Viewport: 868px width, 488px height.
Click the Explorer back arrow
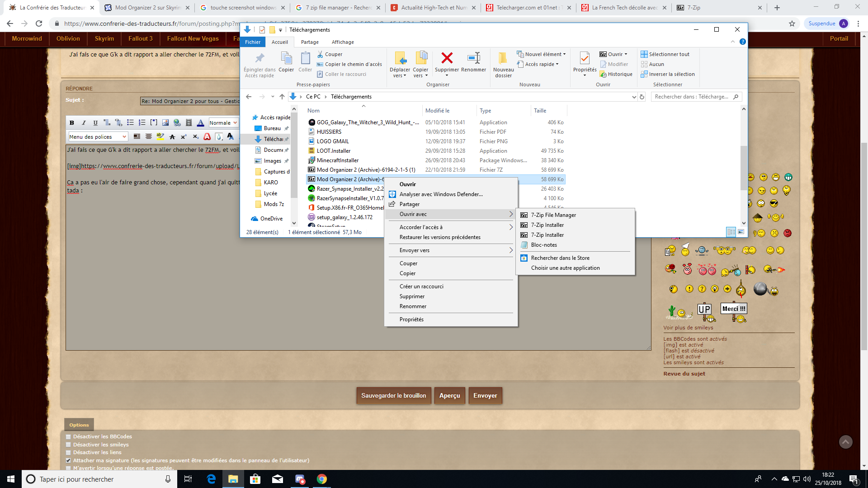pos(249,97)
